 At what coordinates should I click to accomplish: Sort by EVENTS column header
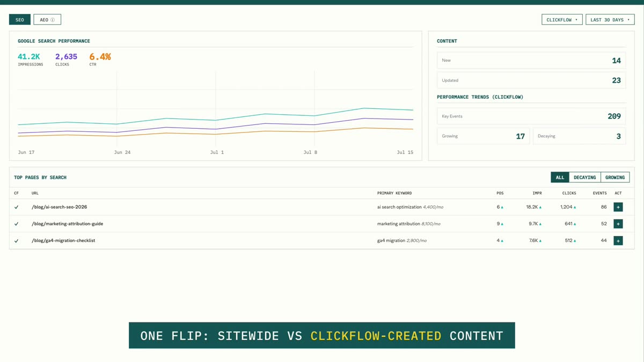(x=599, y=193)
